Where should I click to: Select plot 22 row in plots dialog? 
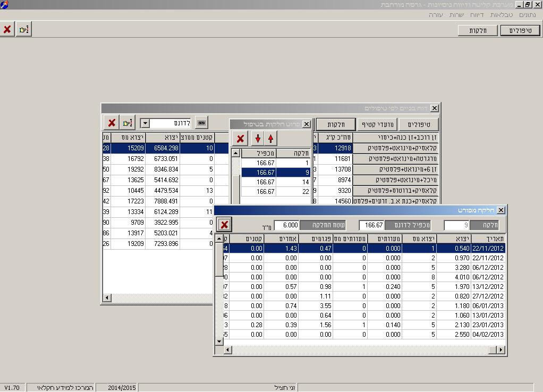pos(276,192)
